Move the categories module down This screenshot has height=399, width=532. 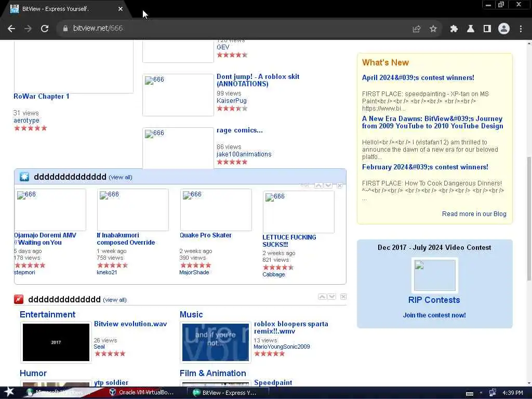click(332, 297)
